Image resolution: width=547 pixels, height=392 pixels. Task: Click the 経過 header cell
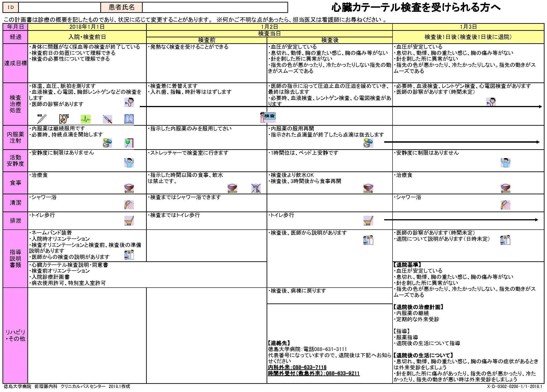15,37
